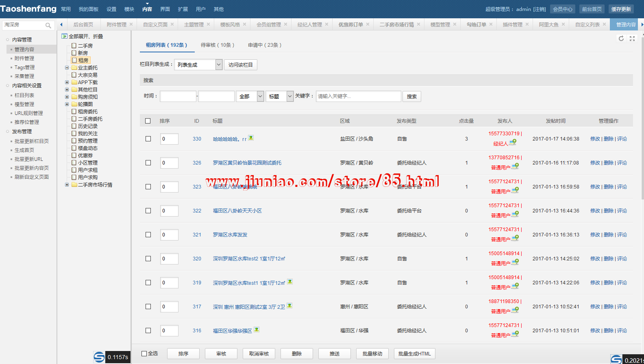Switch to the 待审核 (10条) tab
644x364 pixels.
pyautogui.click(x=217, y=45)
